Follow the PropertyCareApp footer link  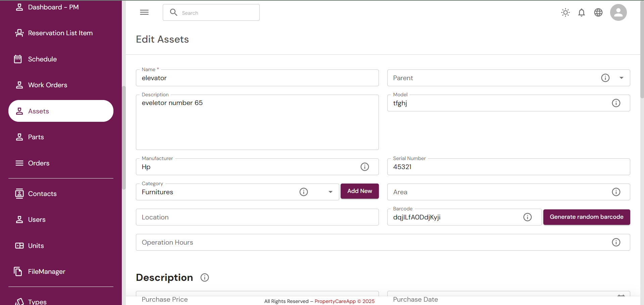coord(335,301)
